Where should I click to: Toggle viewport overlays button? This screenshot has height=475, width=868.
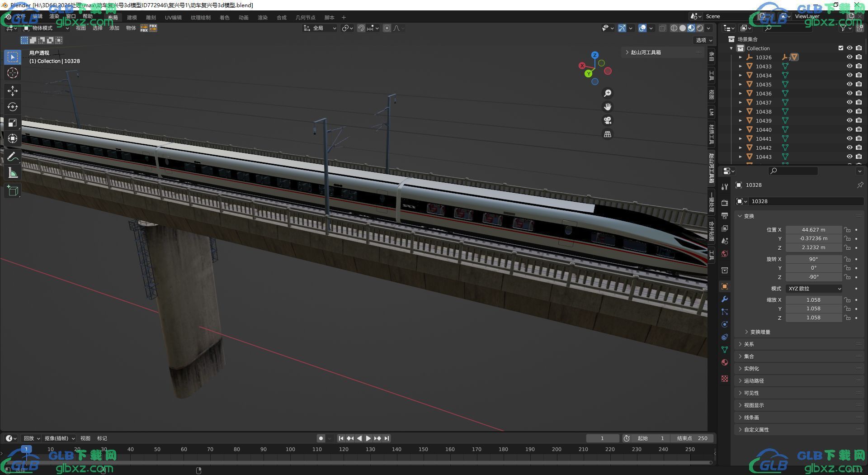pos(642,28)
